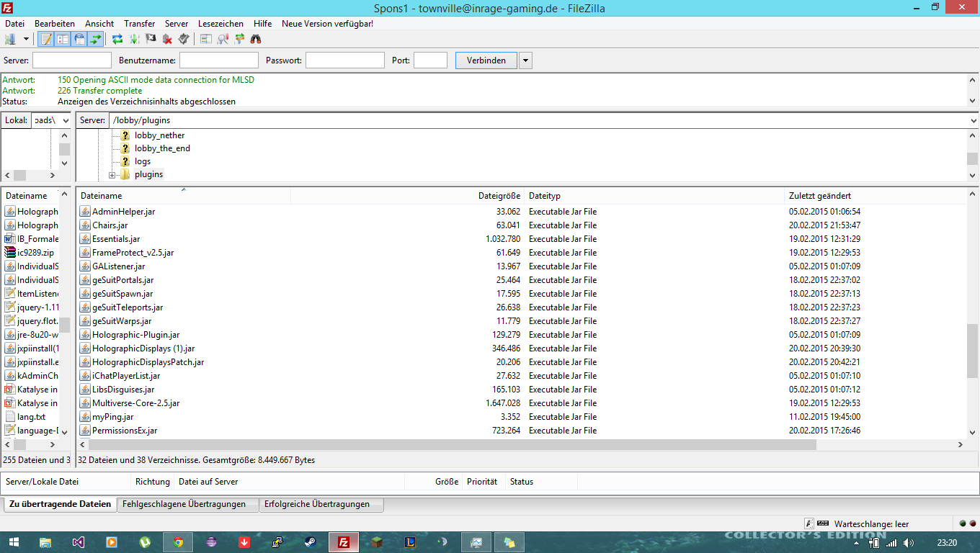The width and height of the screenshot is (980, 553).
Task: Focus the Benutzername input field
Action: click(x=219, y=60)
